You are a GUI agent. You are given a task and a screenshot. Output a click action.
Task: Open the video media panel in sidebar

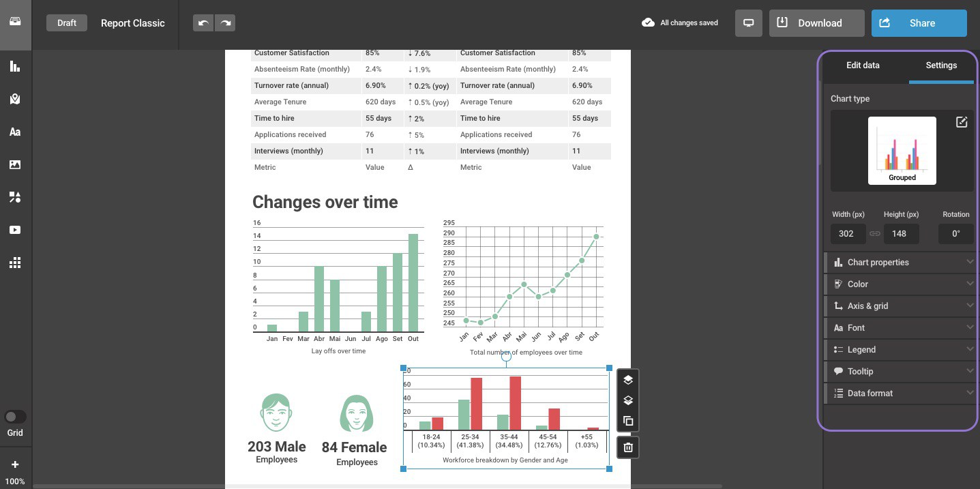(x=15, y=231)
